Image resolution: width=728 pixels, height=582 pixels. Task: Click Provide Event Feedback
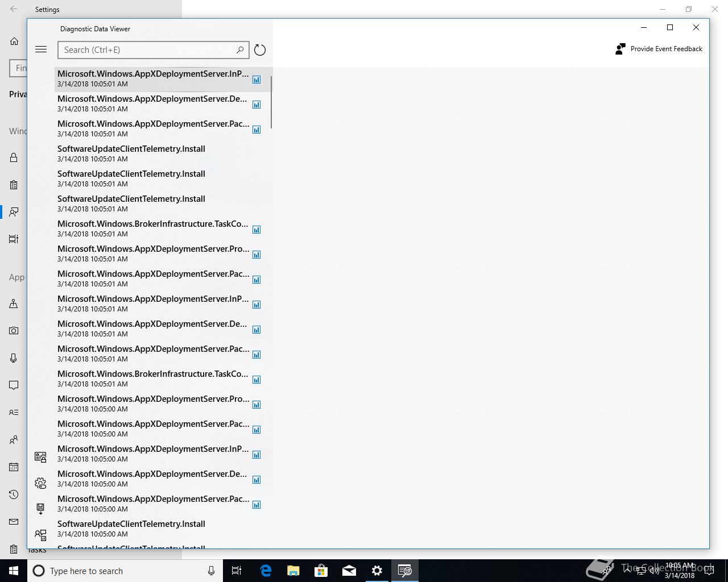click(659, 49)
